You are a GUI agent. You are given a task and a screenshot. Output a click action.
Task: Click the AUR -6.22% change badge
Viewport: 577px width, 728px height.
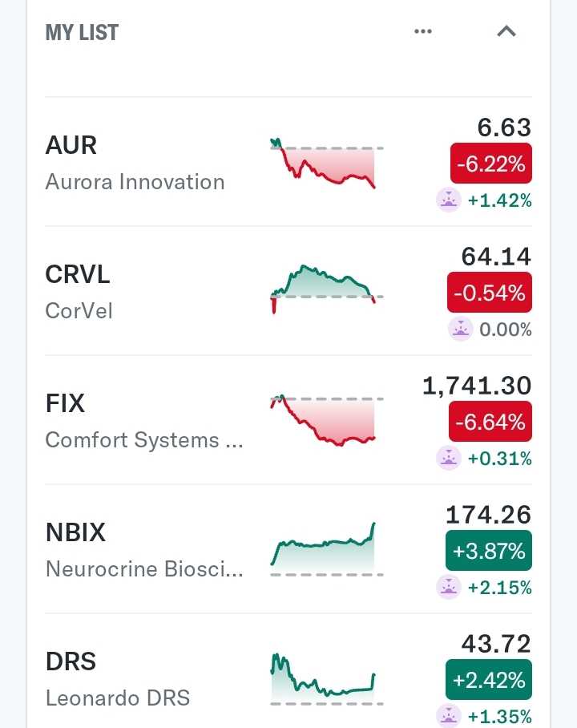tap(490, 164)
